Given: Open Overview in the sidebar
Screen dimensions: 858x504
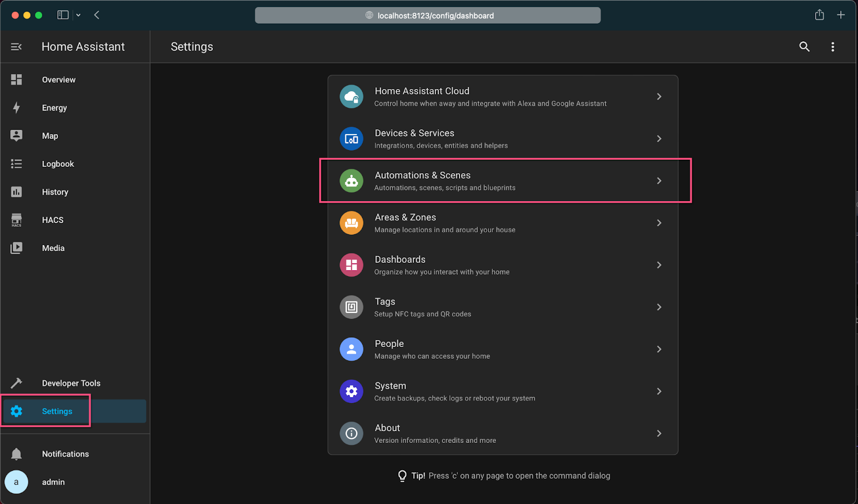Looking at the screenshot, I should pos(58,80).
